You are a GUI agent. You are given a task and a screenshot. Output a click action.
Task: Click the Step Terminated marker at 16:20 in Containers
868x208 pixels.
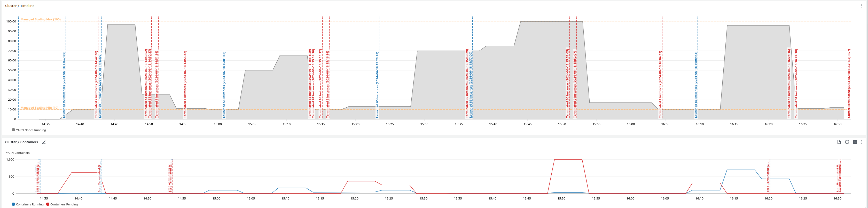coord(768,177)
